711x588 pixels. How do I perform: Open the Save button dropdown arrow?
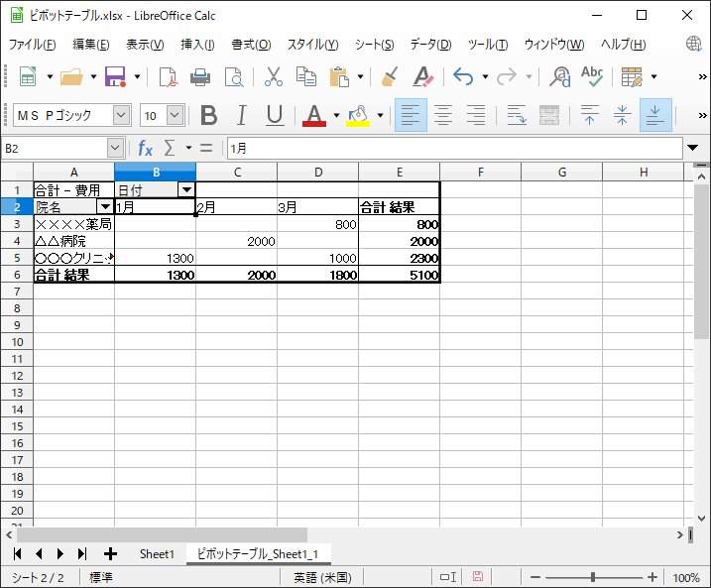point(138,76)
